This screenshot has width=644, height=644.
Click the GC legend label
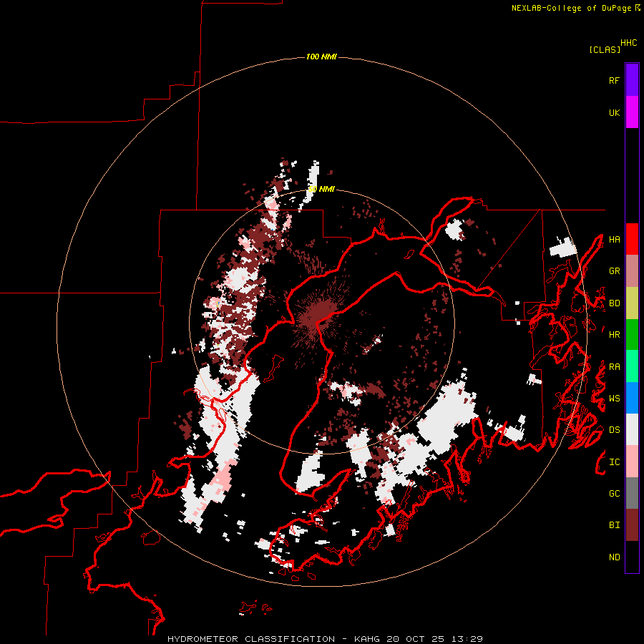click(614, 494)
